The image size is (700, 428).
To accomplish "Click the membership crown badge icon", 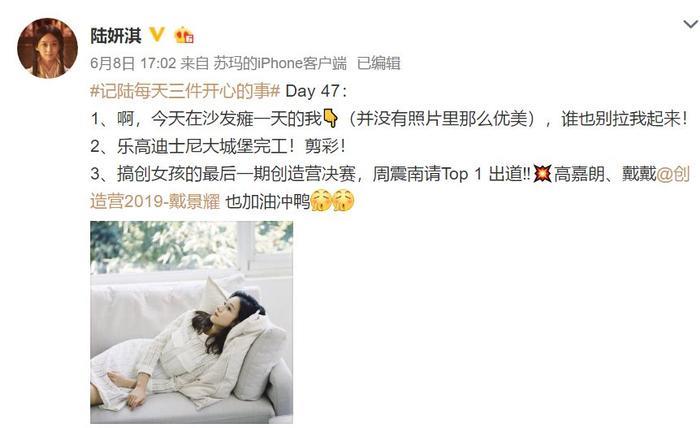I will click(183, 35).
